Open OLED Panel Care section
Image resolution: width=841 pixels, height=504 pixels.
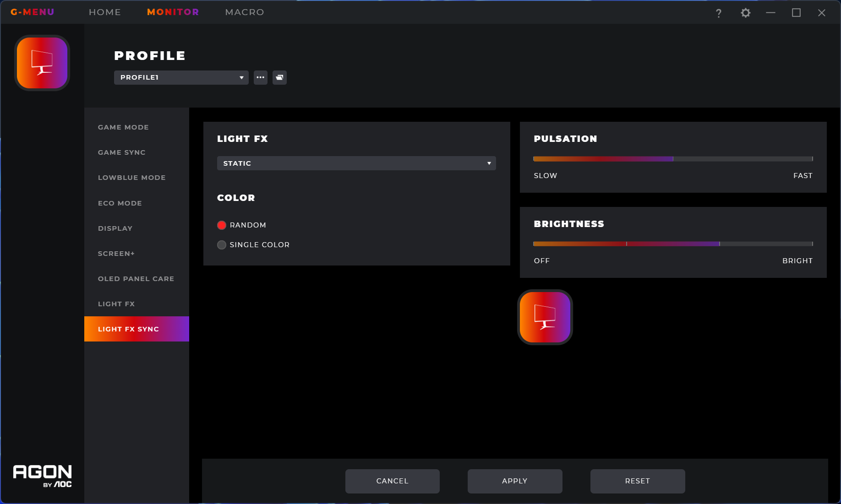pyautogui.click(x=137, y=279)
